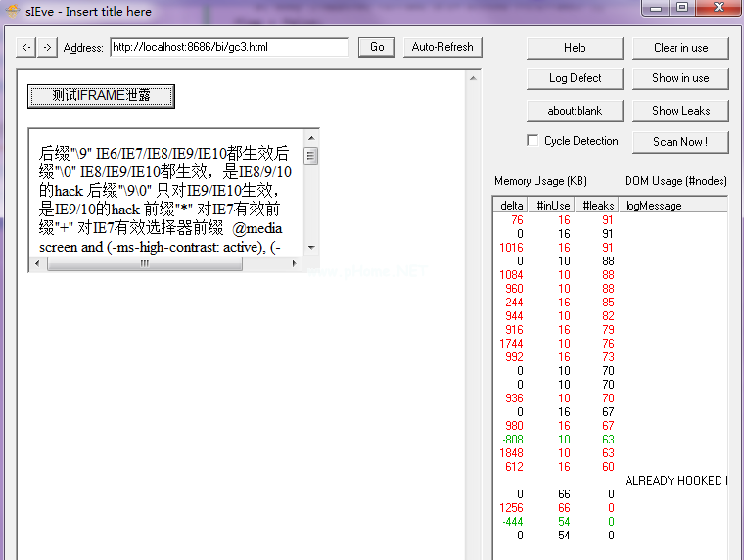Toggle the Auto-Refresh button
This screenshot has height=560, width=744.
[x=442, y=47]
